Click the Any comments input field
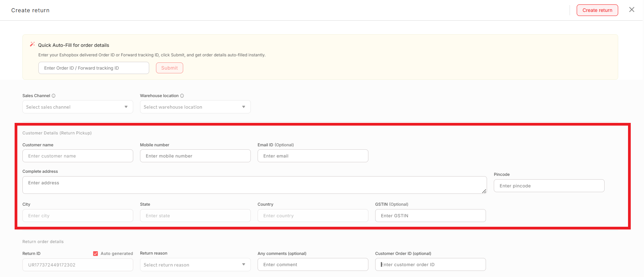The height and width of the screenshot is (277, 644). click(x=313, y=264)
